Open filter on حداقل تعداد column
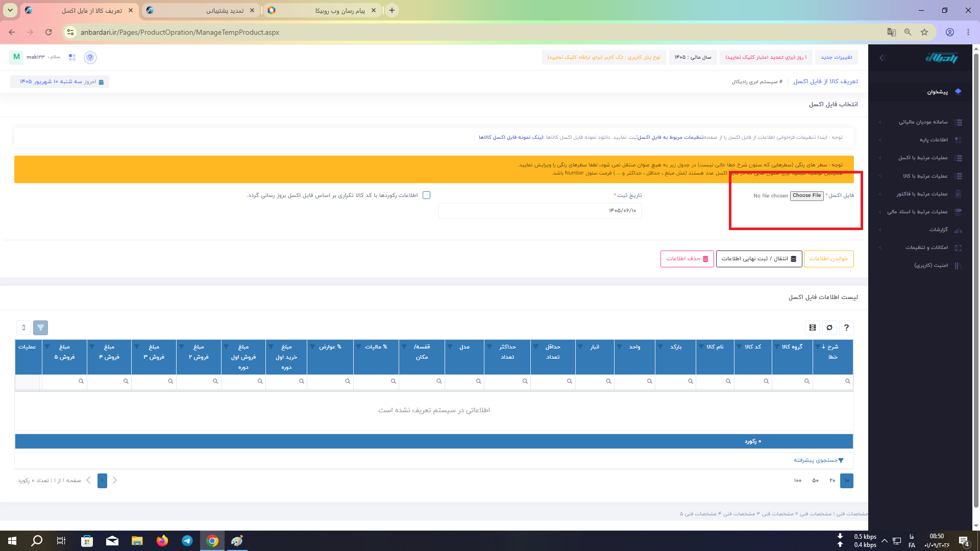This screenshot has width=980, height=551. pyautogui.click(x=535, y=347)
